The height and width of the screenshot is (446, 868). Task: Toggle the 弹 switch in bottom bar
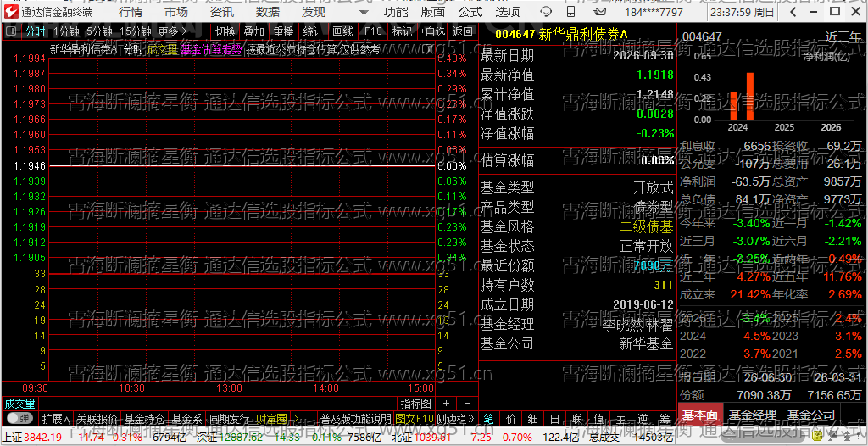pyautogui.click(x=20, y=418)
